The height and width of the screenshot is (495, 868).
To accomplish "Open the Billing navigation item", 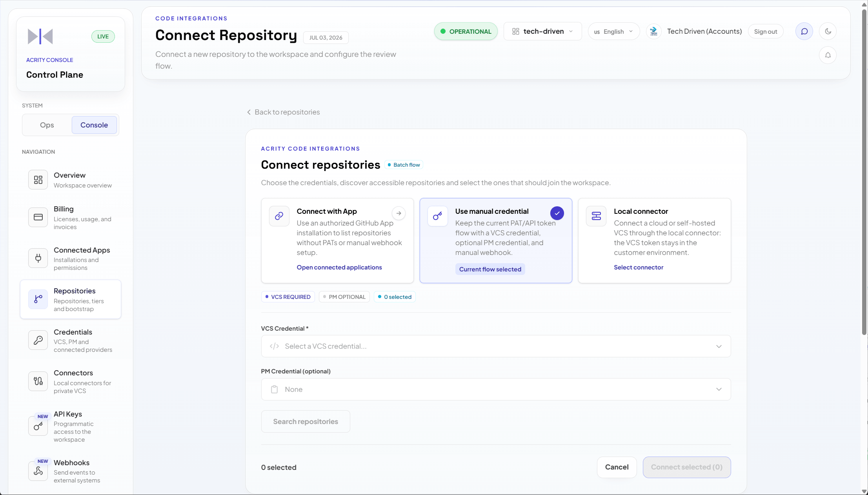I will point(71,217).
